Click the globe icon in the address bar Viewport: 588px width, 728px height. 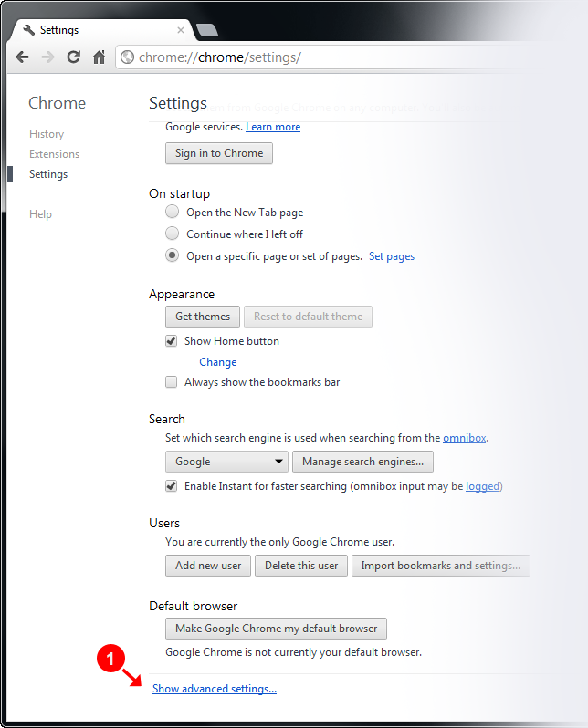click(x=127, y=57)
